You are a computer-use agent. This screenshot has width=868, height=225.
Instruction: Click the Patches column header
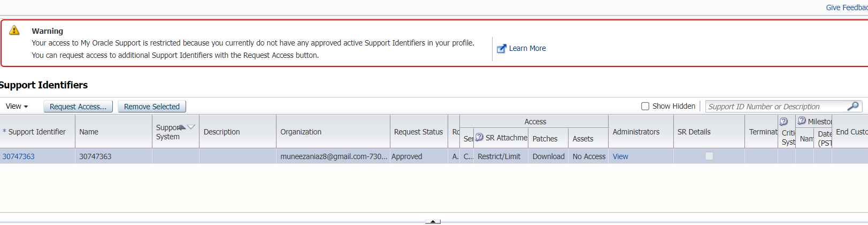tap(548, 138)
